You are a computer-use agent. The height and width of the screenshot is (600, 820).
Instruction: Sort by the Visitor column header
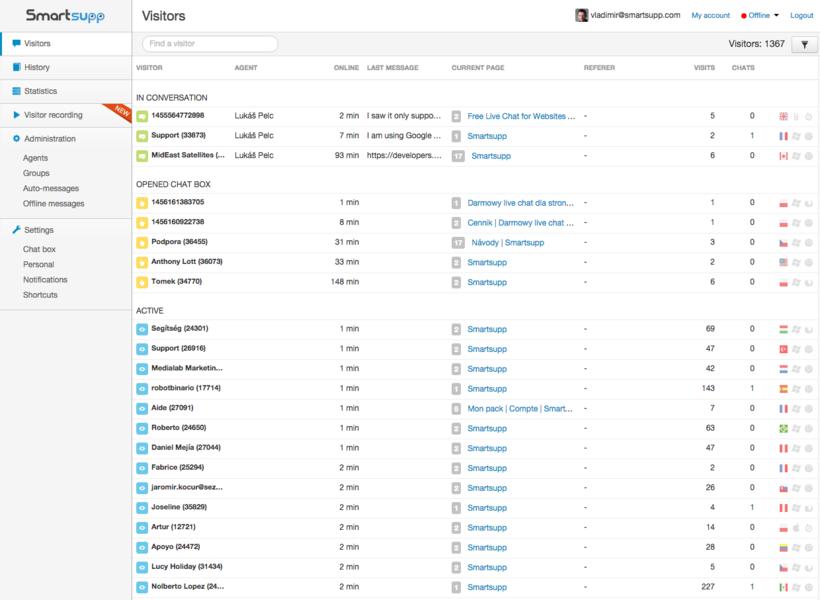coord(149,68)
